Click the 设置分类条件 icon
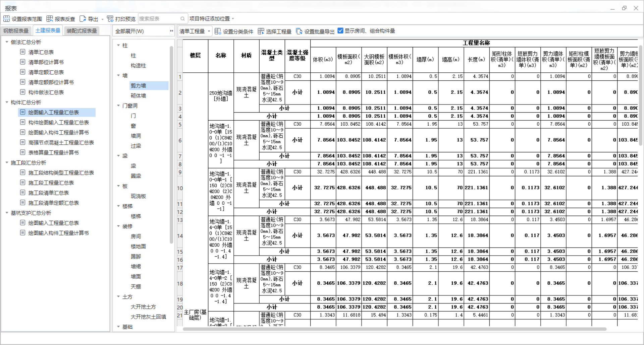The height and width of the screenshot is (345, 644). (x=218, y=31)
